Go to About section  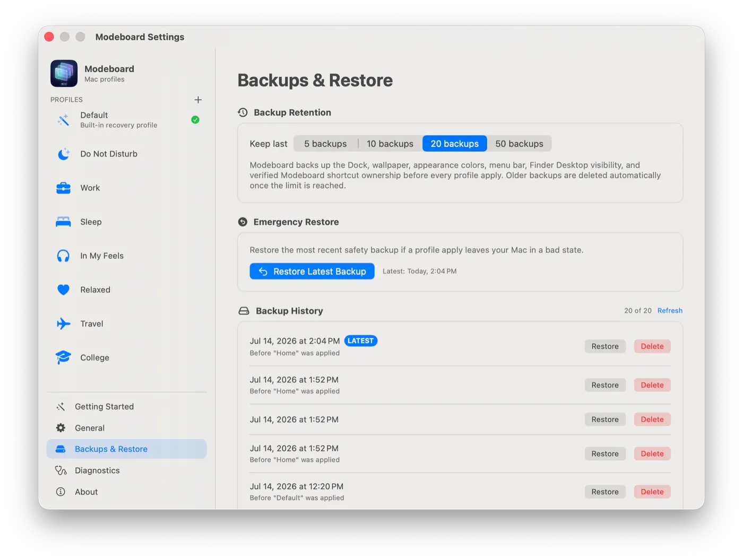(126, 492)
